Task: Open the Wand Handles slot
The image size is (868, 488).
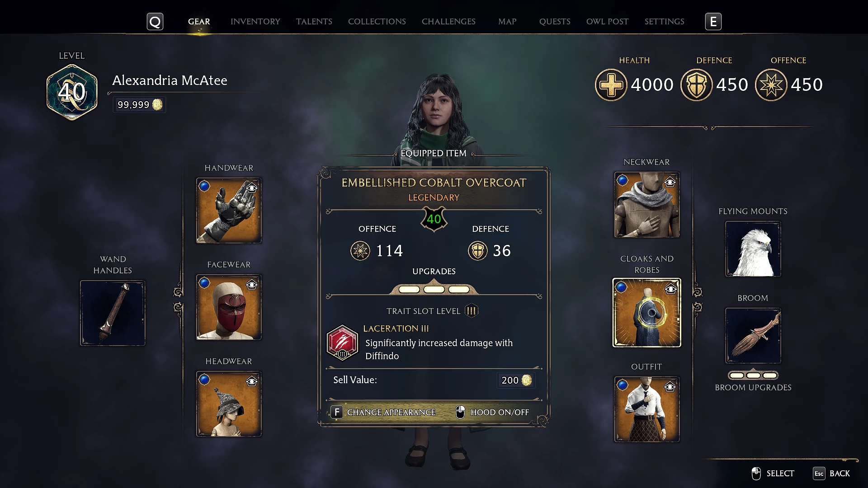Action: [113, 313]
